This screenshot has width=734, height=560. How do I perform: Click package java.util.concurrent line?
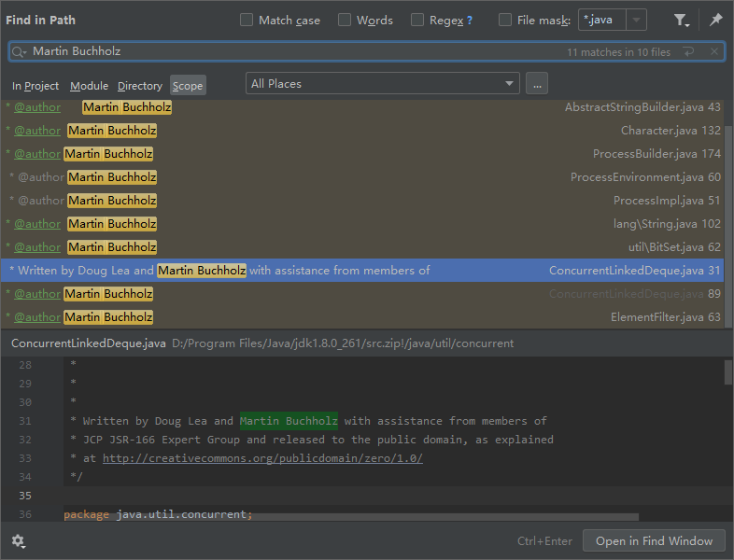click(158, 514)
